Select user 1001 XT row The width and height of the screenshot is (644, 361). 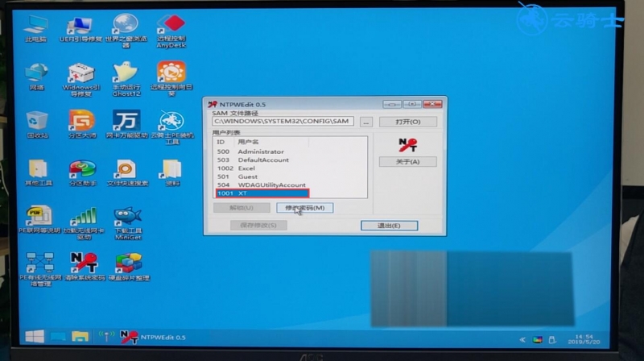point(262,193)
